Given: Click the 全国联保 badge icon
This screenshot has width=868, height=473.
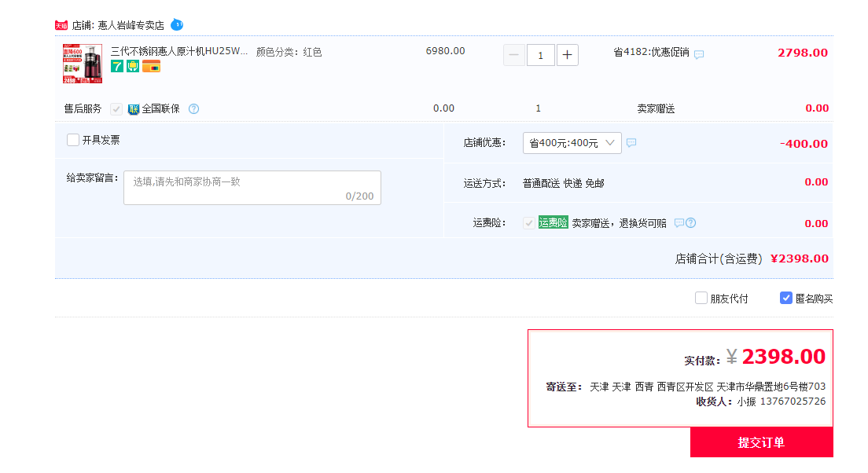Looking at the screenshot, I should coord(134,109).
